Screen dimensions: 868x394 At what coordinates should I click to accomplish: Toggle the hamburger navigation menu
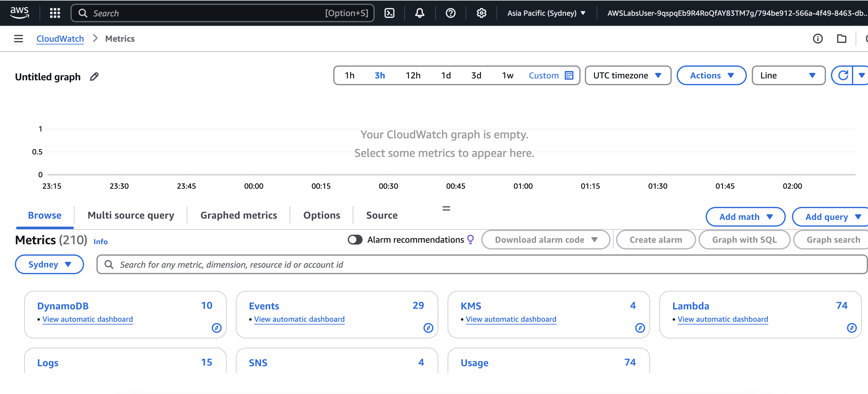19,39
